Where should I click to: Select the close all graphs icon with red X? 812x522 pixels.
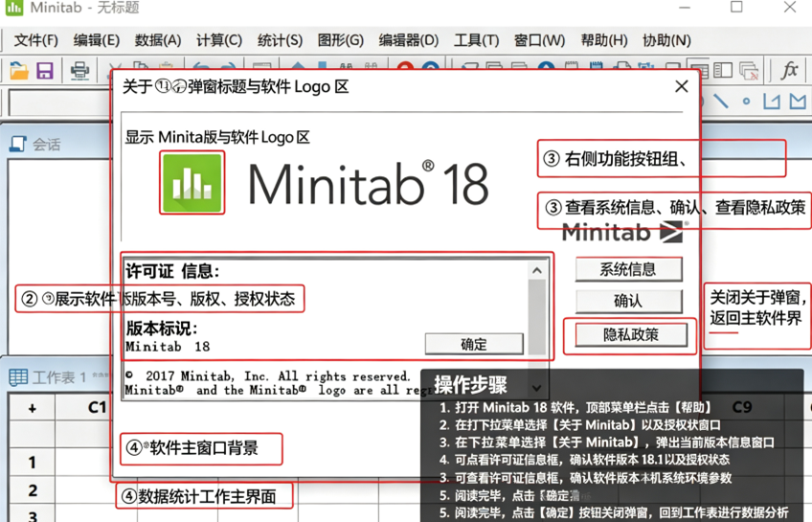pos(748,71)
